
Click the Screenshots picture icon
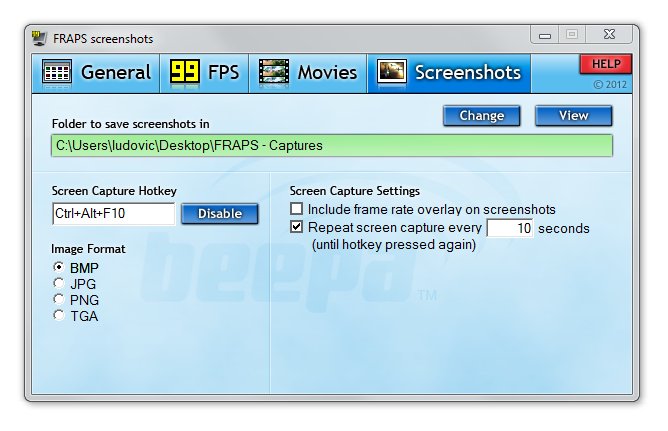pos(392,71)
